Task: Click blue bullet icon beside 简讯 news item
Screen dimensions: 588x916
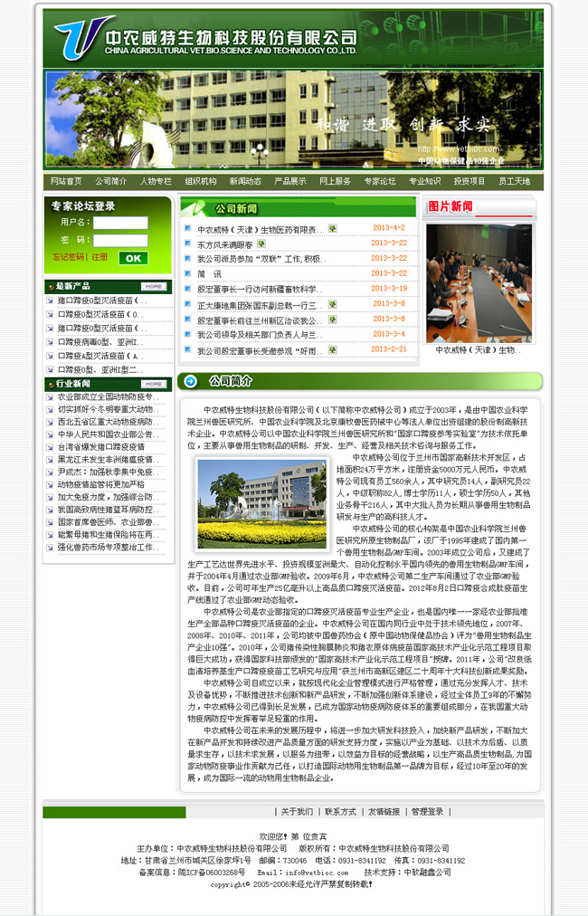Action: pos(187,272)
